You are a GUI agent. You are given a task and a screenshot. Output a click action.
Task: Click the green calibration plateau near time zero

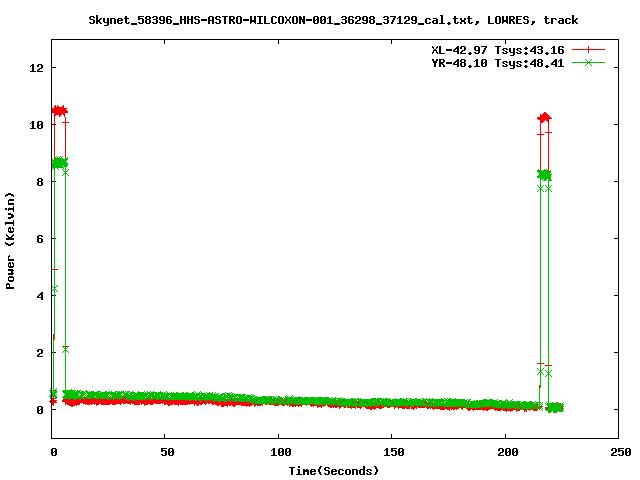[x=60, y=163]
